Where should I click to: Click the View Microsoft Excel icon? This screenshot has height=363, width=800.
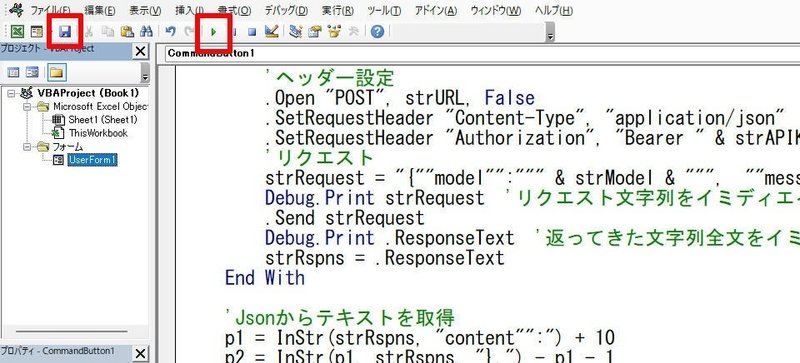click(x=17, y=32)
